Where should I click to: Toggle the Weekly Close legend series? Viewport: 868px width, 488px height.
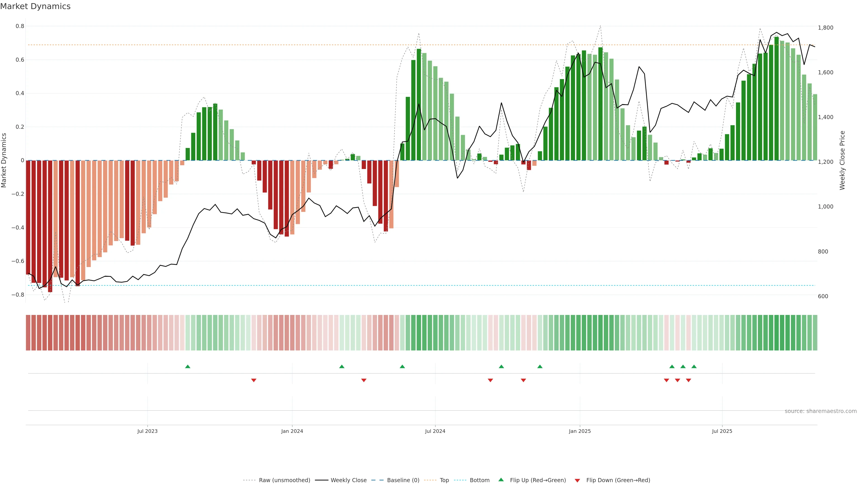point(348,480)
